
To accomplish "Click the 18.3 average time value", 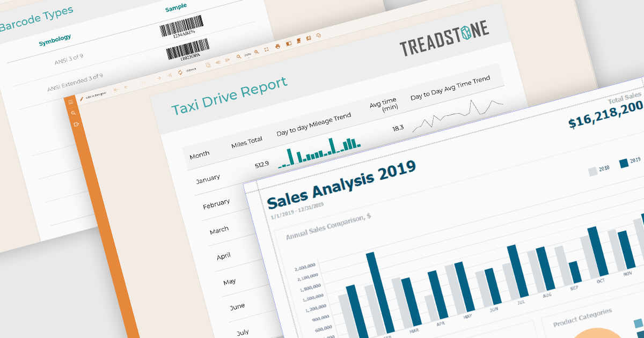I will click(x=398, y=128).
